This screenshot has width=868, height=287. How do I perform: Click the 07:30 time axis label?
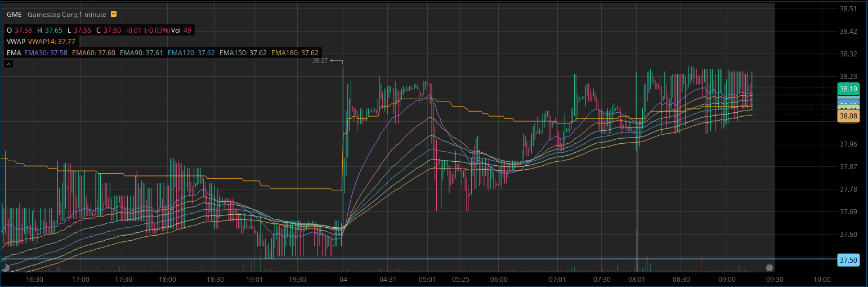[602, 279]
